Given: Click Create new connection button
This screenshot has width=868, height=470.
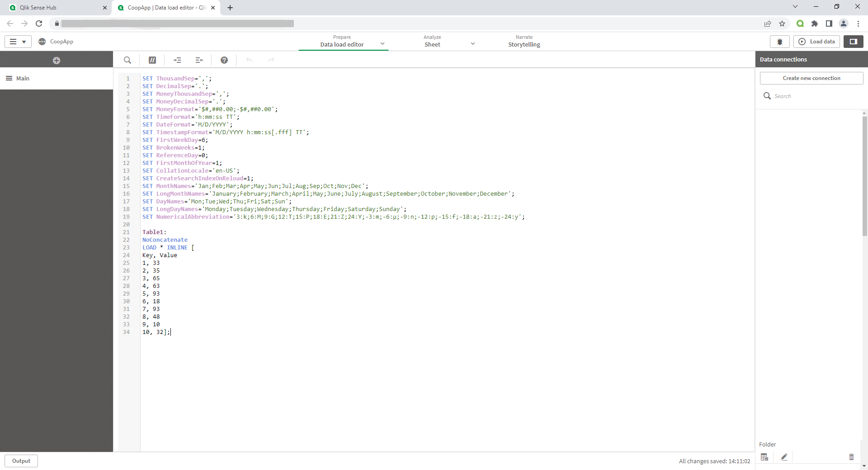Looking at the screenshot, I should coord(811,78).
